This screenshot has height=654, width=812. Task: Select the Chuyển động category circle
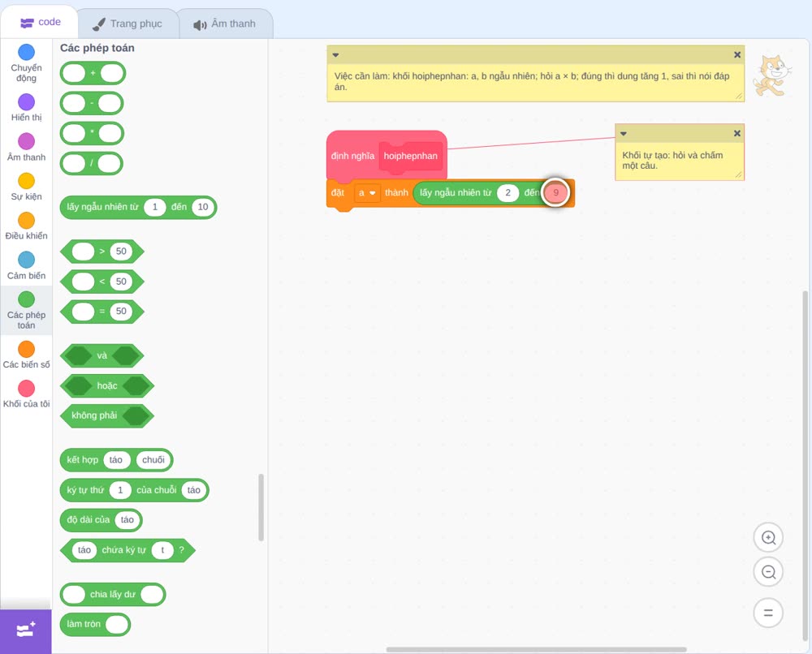[27, 52]
